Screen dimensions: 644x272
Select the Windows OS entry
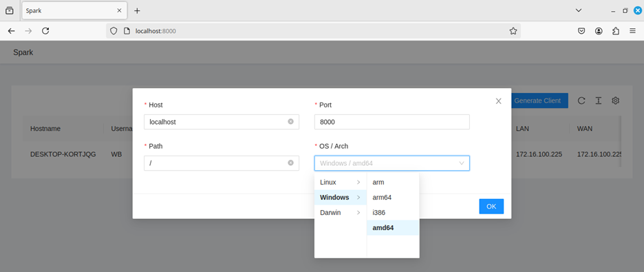coord(341,197)
